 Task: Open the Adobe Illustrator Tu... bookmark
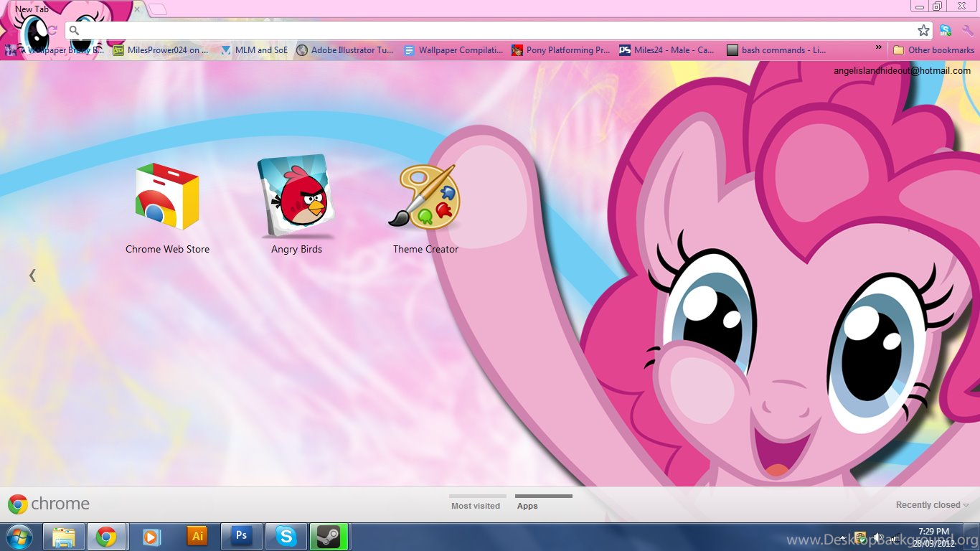345,50
